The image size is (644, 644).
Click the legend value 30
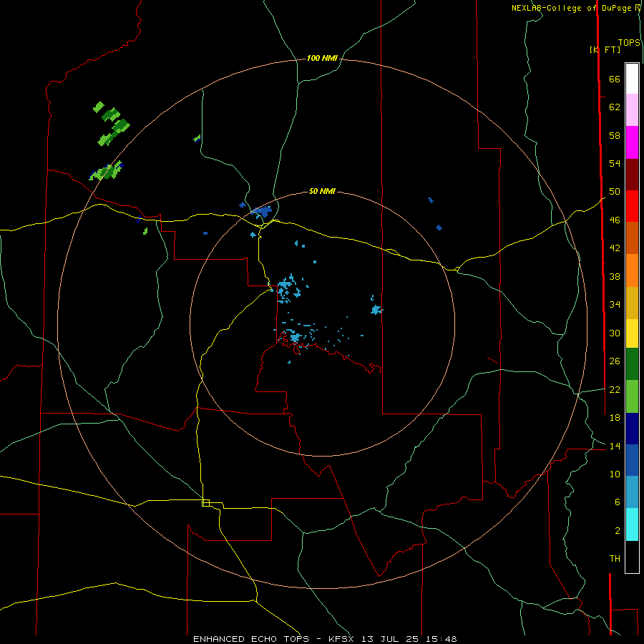(615, 333)
